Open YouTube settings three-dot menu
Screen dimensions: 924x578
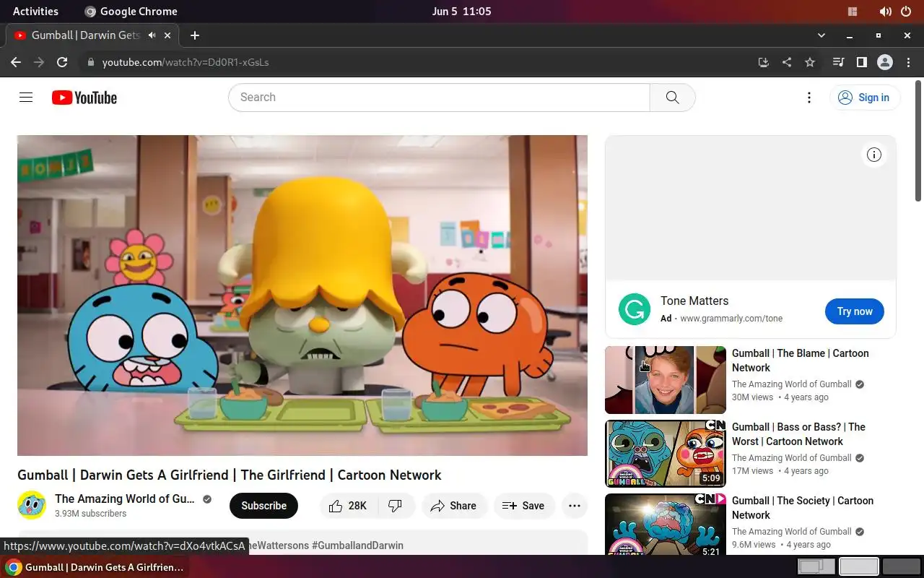[809, 98]
